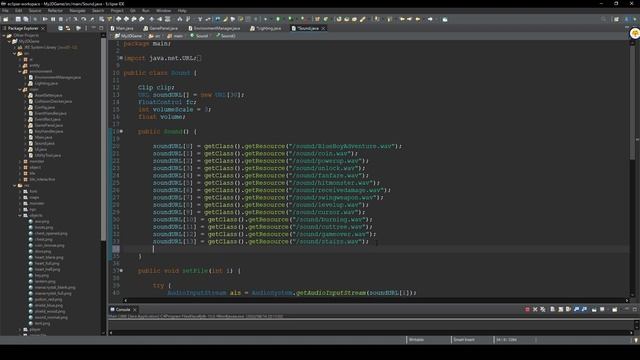The height and width of the screenshot is (360, 640).
Task: Click Collapse All in Package Explorer
Action: (x=60, y=28)
